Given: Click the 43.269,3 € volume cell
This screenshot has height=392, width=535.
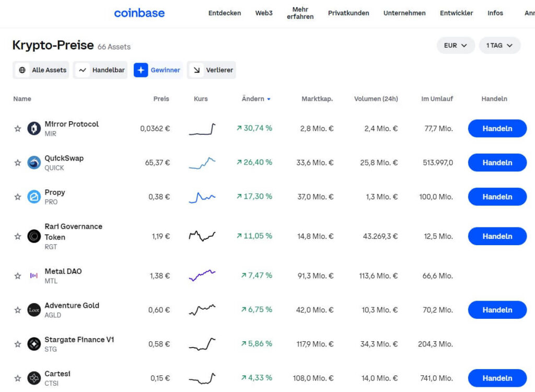Looking at the screenshot, I should (380, 236).
